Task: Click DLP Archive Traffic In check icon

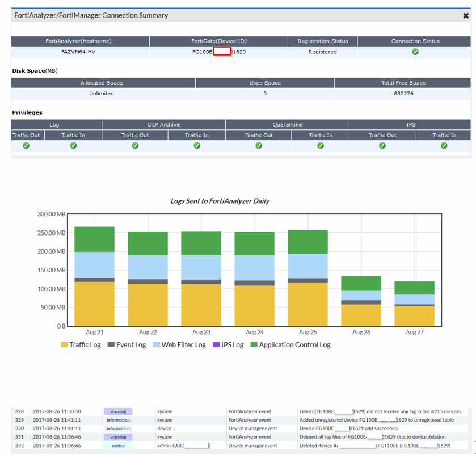Action: 197,146
